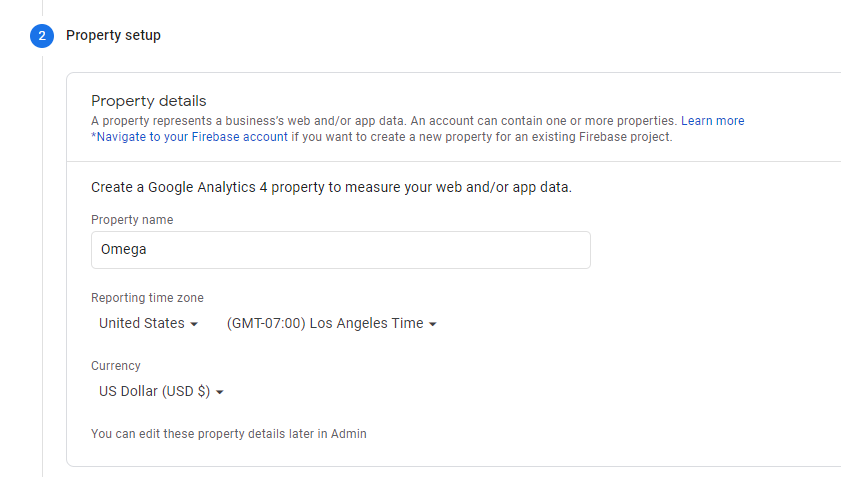Open the US Dollar currency dropdown

point(161,392)
